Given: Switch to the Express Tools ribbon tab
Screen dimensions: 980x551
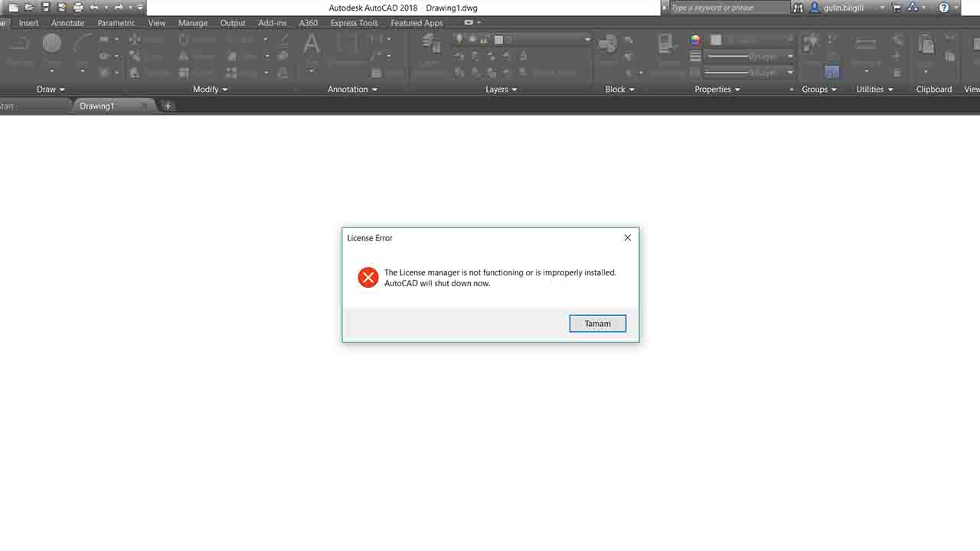Looking at the screenshot, I should click(x=354, y=23).
